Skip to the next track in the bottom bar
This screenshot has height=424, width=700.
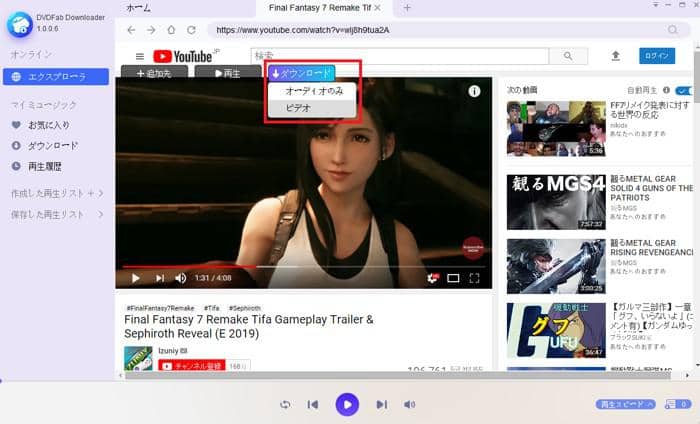(381, 404)
